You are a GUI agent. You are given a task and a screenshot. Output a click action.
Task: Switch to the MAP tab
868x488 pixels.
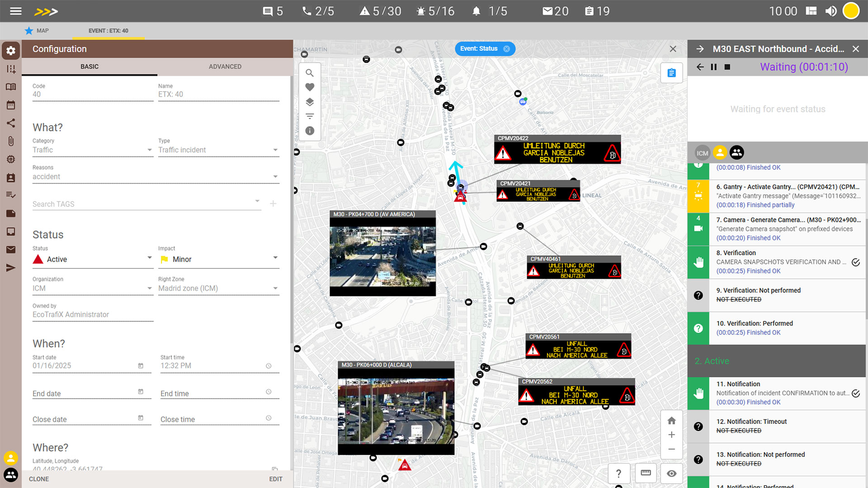click(x=37, y=31)
